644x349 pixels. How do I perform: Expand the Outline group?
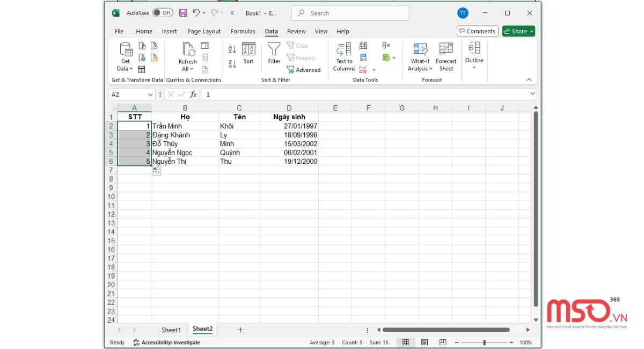point(474,56)
